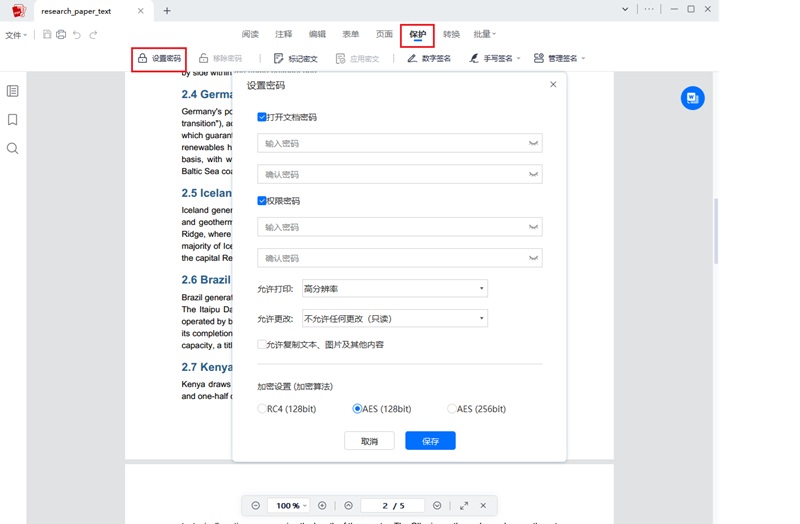Go to next page arrow icon
Viewport: 800px width, 524px height.
click(x=437, y=506)
